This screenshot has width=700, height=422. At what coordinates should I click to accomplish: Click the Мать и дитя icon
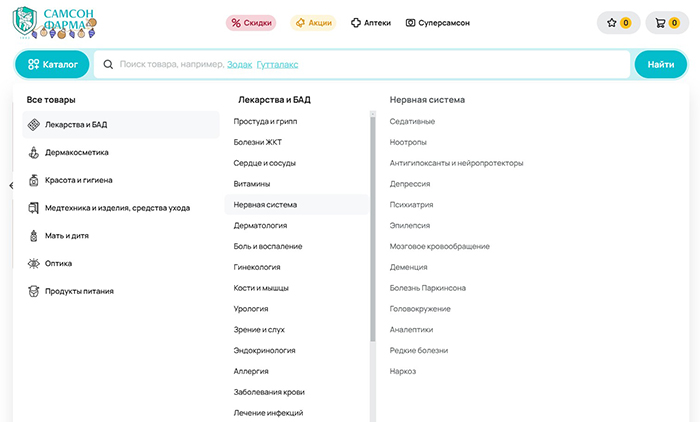34,236
